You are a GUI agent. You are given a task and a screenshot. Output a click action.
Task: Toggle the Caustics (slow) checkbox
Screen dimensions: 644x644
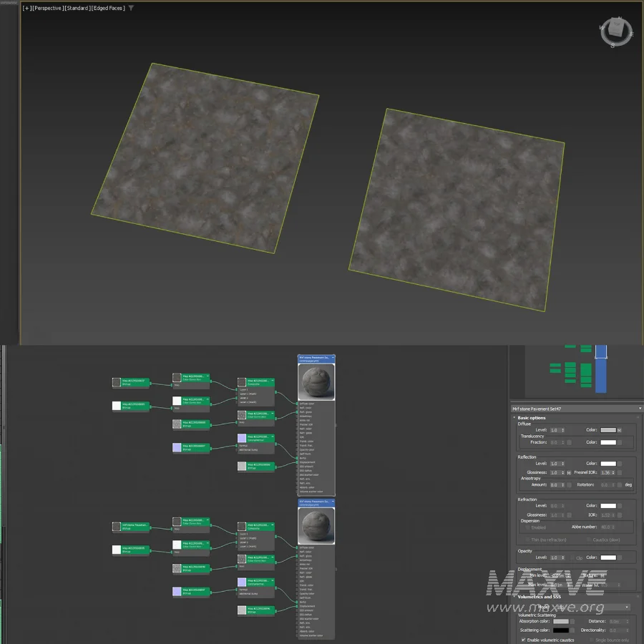[x=589, y=540]
